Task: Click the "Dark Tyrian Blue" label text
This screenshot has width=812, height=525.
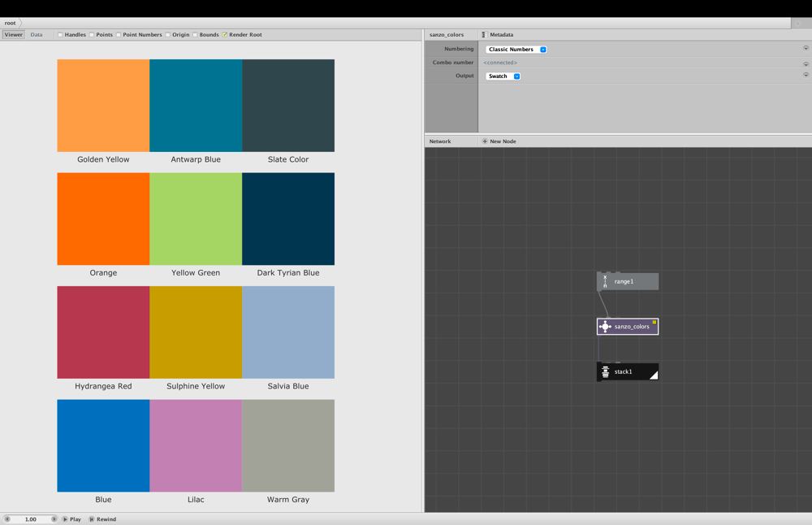Action: coord(288,272)
